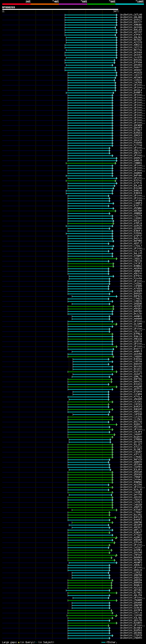Open the UniRef100_C1EIX7 hit
The image size is (146, 644).
pyautogui.click(x=131, y=75)
